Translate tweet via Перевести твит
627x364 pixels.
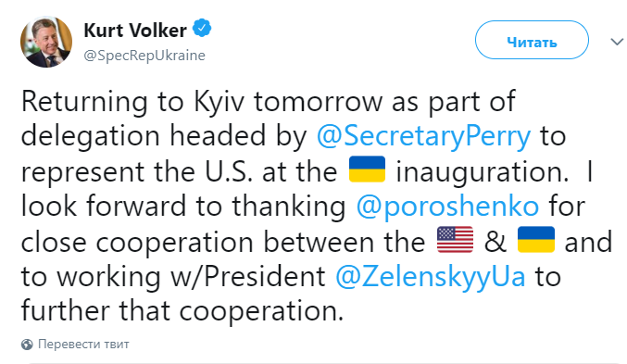[x=83, y=344]
